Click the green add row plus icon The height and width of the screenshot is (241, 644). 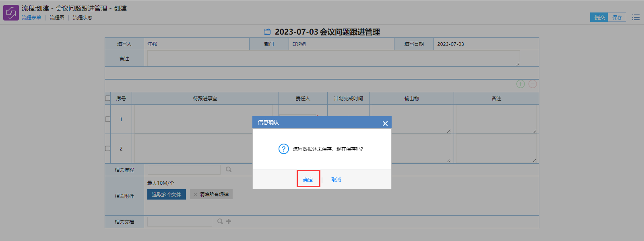(x=520, y=84)
